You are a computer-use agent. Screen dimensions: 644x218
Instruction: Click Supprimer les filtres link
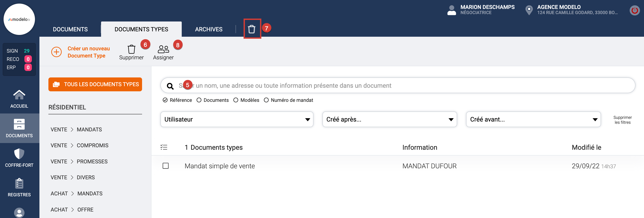[622, 120]
